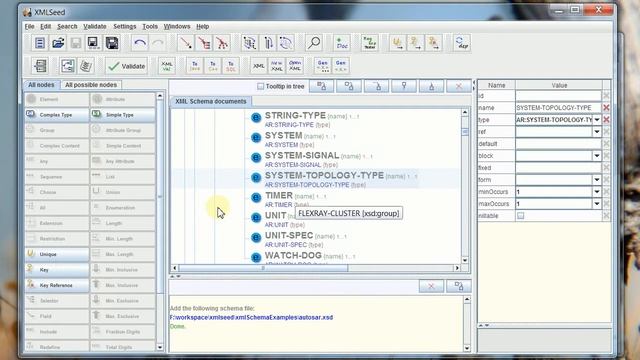Click the Open XML toolbar icon
Screen dimensions: 640x360
(x=295, y=66)
